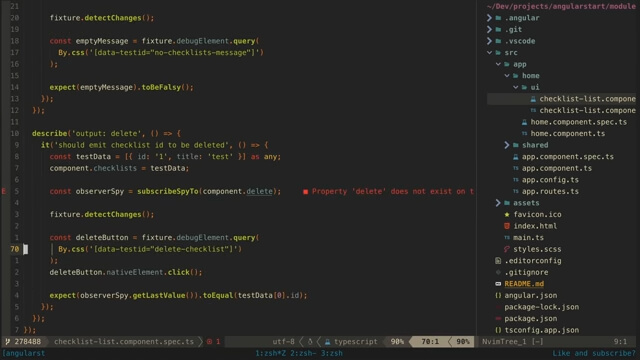Click the home folder icon

click(516, 76)
